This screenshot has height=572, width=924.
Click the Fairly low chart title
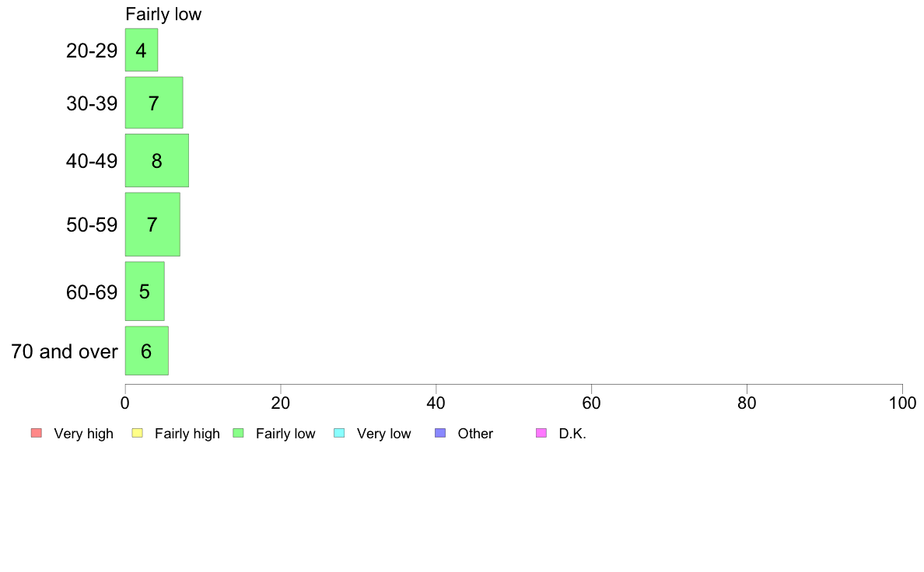tap(163, 14)
